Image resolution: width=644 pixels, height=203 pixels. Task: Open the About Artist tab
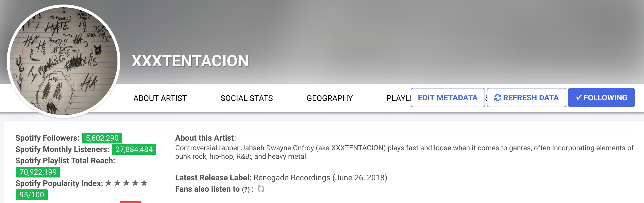[160, 98]
